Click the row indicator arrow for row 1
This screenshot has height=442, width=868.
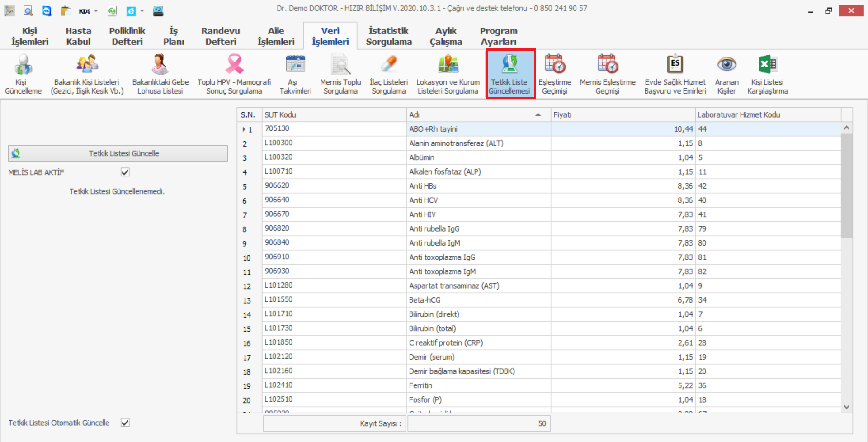(244, 129)
